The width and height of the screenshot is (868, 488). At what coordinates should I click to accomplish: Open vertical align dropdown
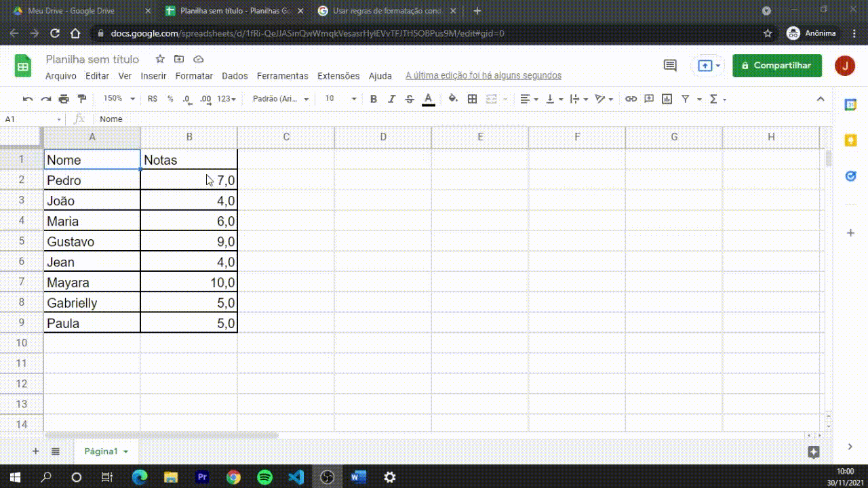[554, 99]
